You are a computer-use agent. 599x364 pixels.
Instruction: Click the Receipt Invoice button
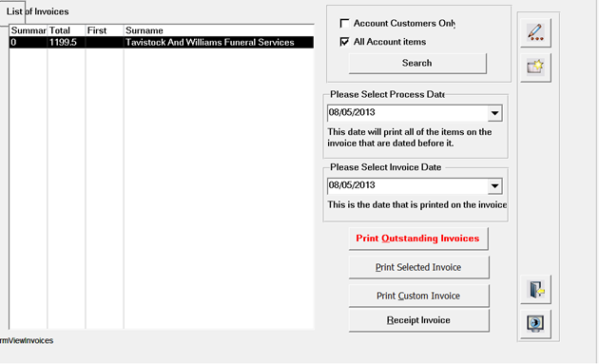[x=418, y=320]
